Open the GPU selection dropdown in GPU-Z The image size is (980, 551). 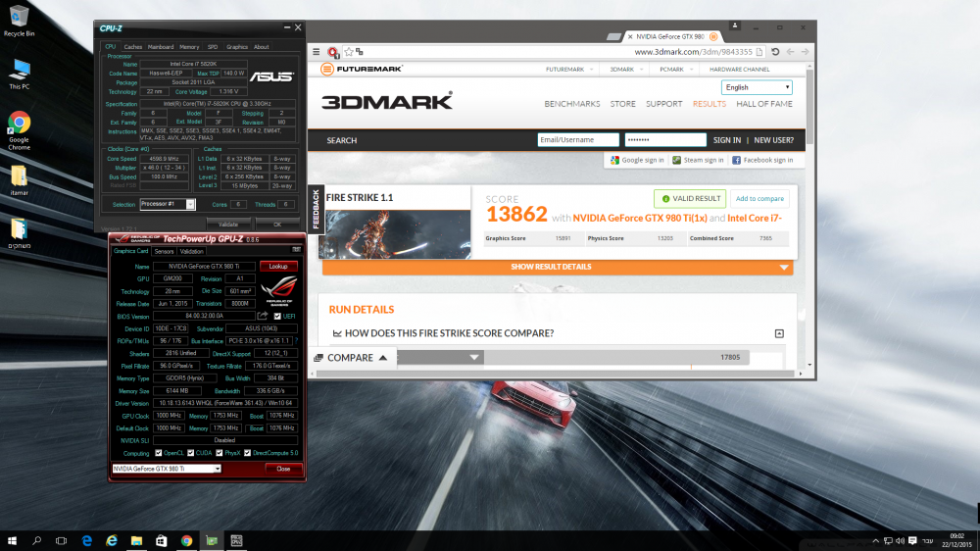(167, 469)
